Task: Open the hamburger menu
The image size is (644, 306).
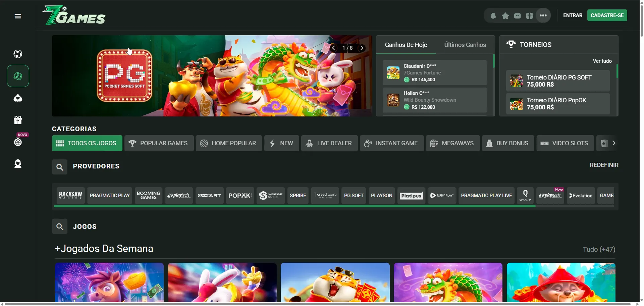Action: pos(18,16)
